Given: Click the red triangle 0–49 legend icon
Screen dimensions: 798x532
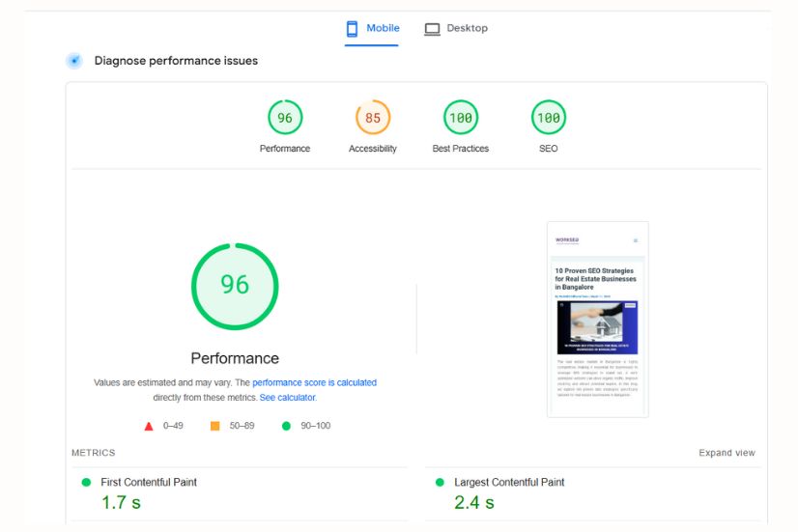Looking at the screenshot, I should pyautogui.click(x=149, y=426).
